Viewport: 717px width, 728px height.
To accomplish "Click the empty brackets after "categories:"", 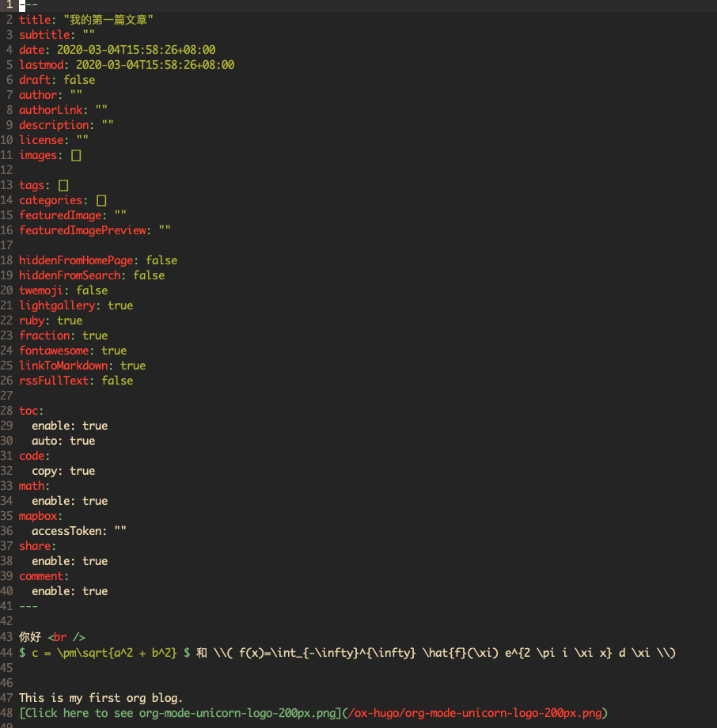I will [101, 200].
